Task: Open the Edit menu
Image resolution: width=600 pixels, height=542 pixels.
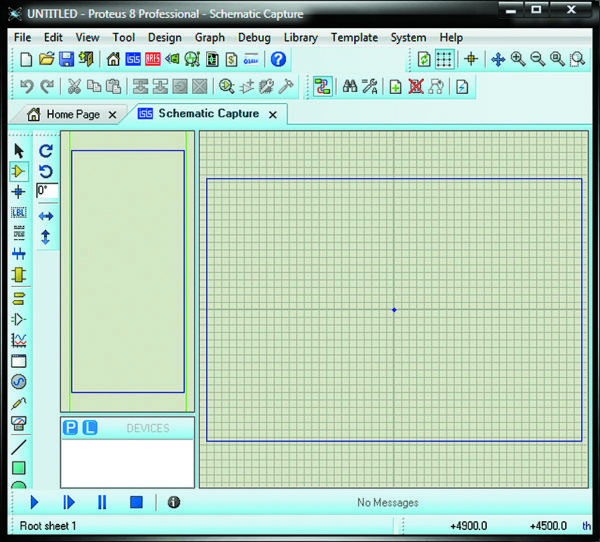Action: [x=53, y=38]
